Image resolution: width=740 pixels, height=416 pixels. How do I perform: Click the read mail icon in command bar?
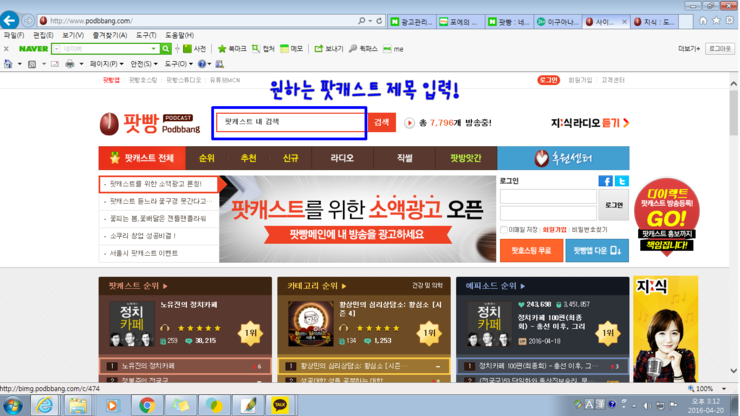click(55, 64)
